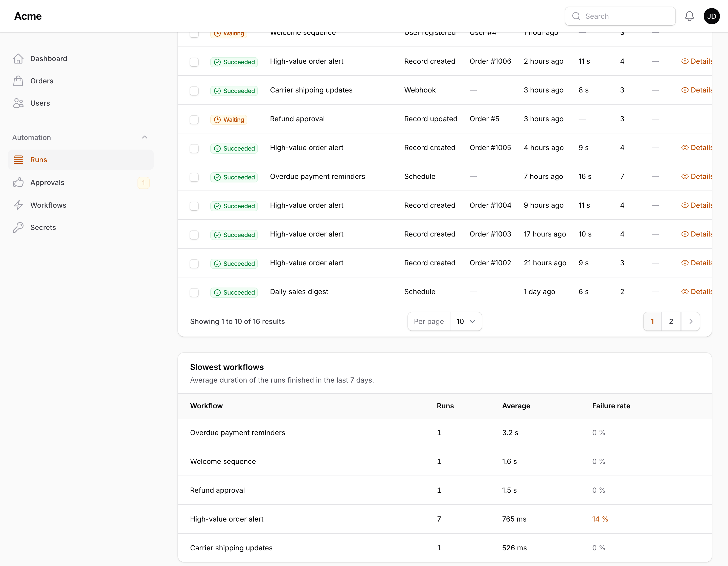Click Carrier shipping updates in Slowest workflows
728x566 pixels.
[231, 548]
